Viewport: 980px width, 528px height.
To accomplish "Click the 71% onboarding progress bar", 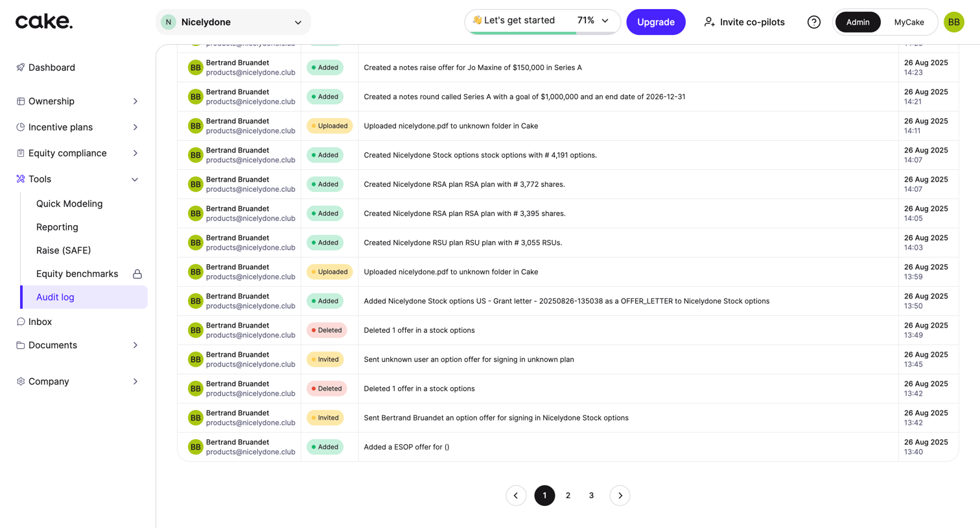I will (542, 32).
